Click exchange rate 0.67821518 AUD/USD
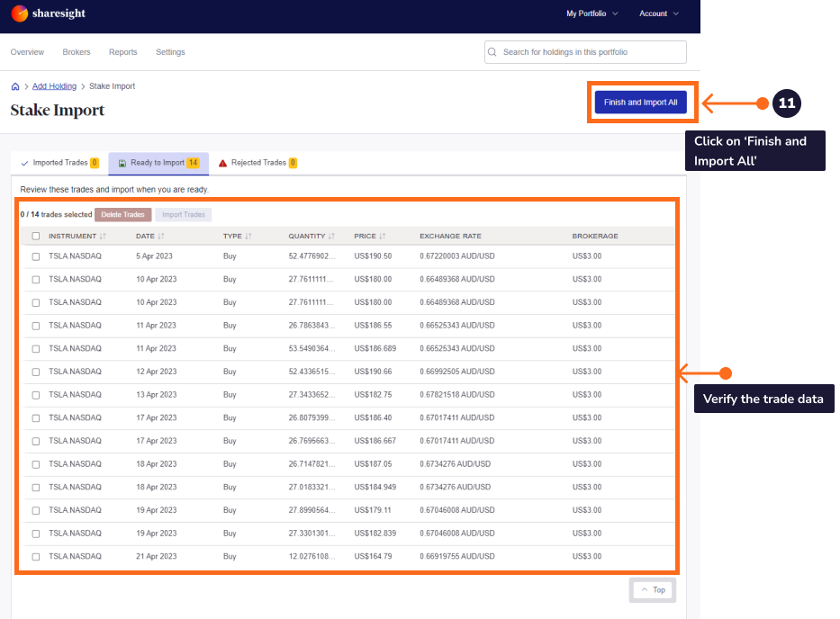The image size is (840, 619). click(x=457, y=395)
